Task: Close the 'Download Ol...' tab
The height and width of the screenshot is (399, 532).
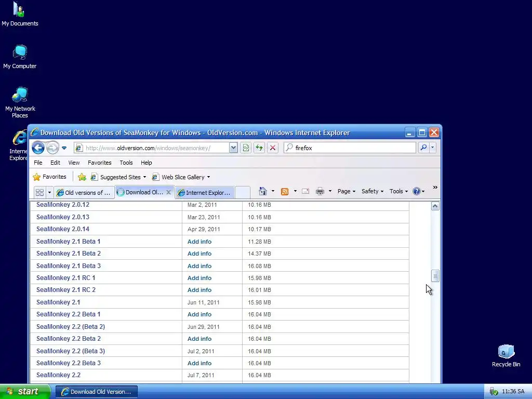Action: click(x=168, y=192)
